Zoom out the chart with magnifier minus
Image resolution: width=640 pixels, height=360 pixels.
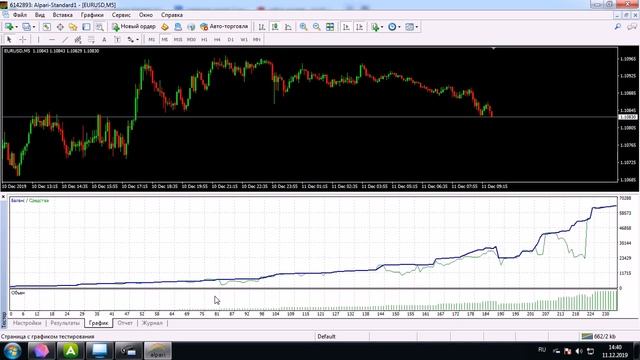(x=316, y=27)
